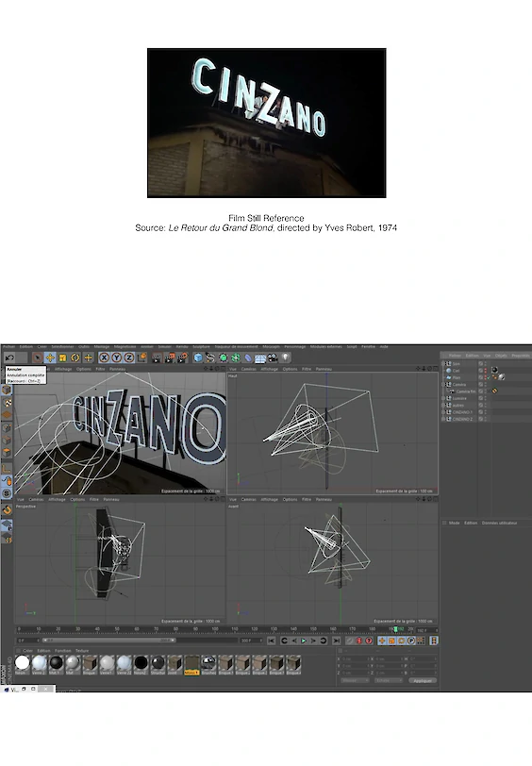Open the blue deformer objects icon

pyautogui.click(x=248, y=358)
